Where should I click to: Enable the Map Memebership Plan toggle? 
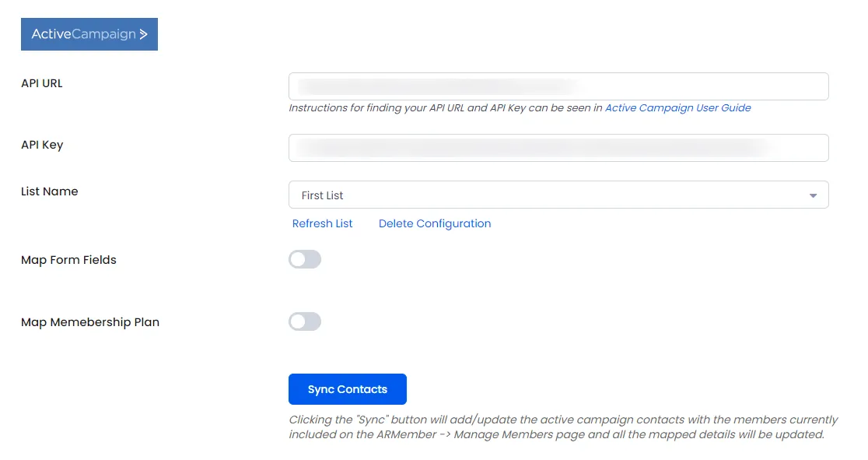tap(304, 321)
